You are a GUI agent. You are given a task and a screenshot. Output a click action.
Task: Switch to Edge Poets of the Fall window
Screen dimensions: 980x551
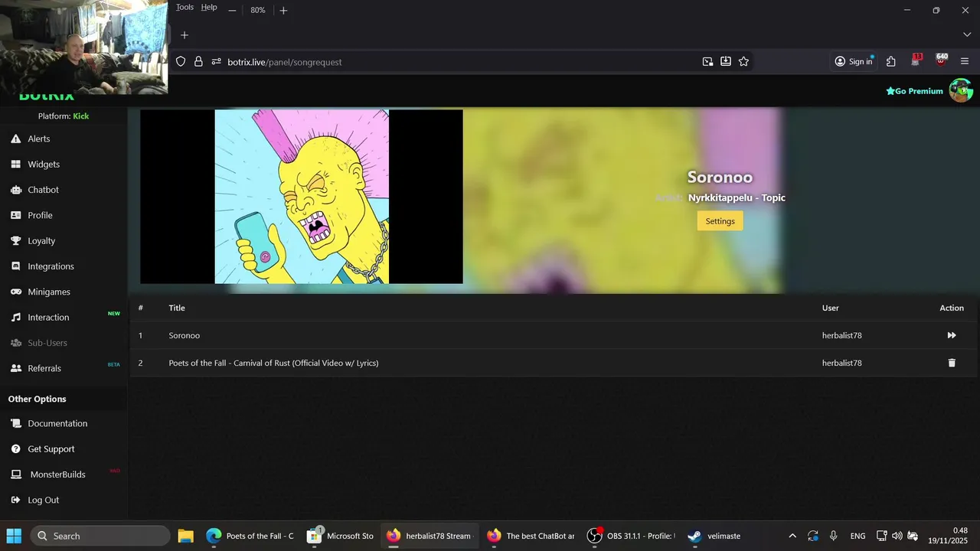[250, 536]
